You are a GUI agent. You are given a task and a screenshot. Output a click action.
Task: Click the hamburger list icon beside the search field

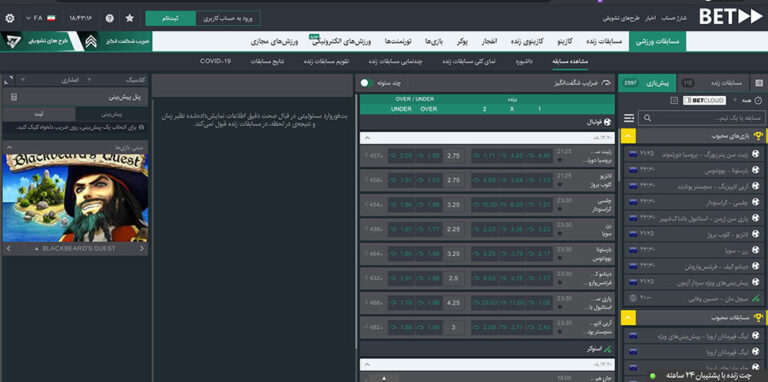(x=629, y=118)
